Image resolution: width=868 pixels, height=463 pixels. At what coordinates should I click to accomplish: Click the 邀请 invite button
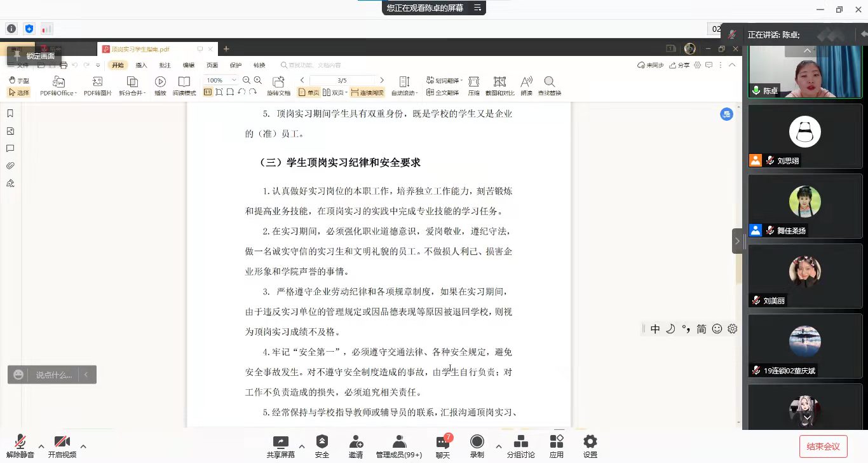tap(356, 446)
